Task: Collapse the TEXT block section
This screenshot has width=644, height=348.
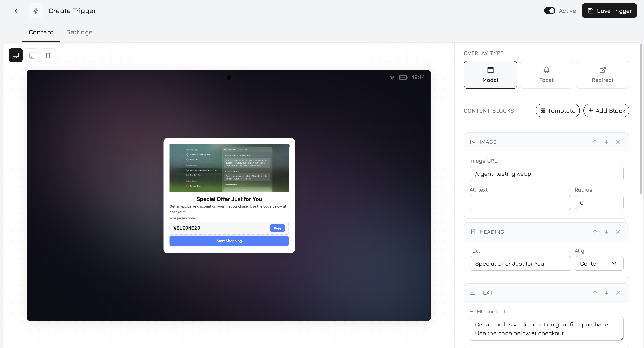Action: pos(486,293)
